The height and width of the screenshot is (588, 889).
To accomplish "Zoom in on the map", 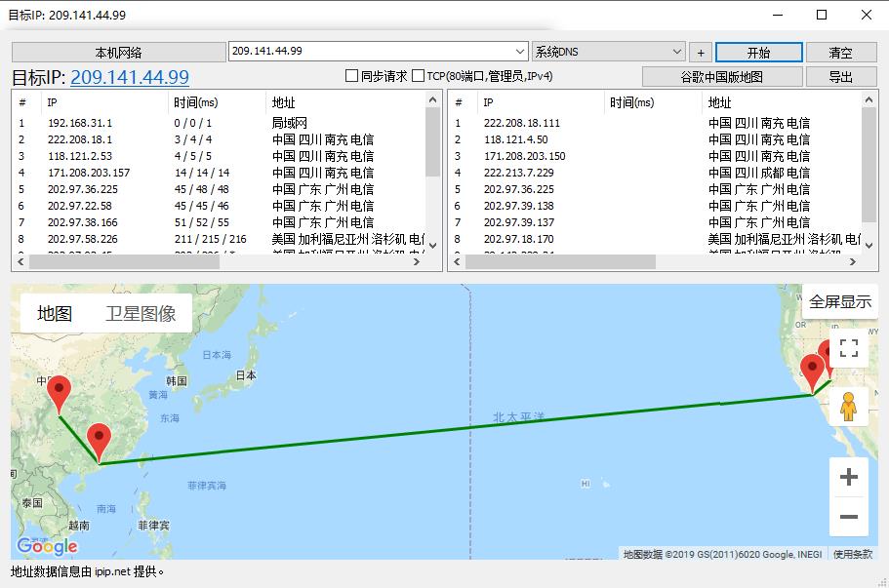I will coord(848,477).
